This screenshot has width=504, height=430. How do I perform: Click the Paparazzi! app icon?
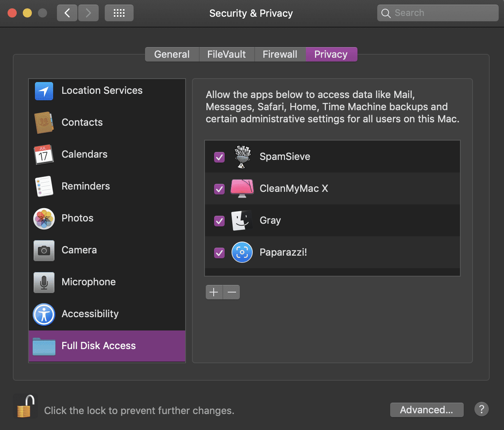click(242, 252)
